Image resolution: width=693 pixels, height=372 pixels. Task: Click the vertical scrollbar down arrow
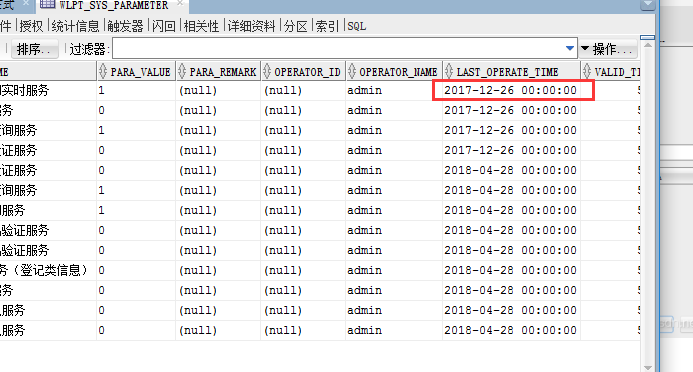(648, 368)
